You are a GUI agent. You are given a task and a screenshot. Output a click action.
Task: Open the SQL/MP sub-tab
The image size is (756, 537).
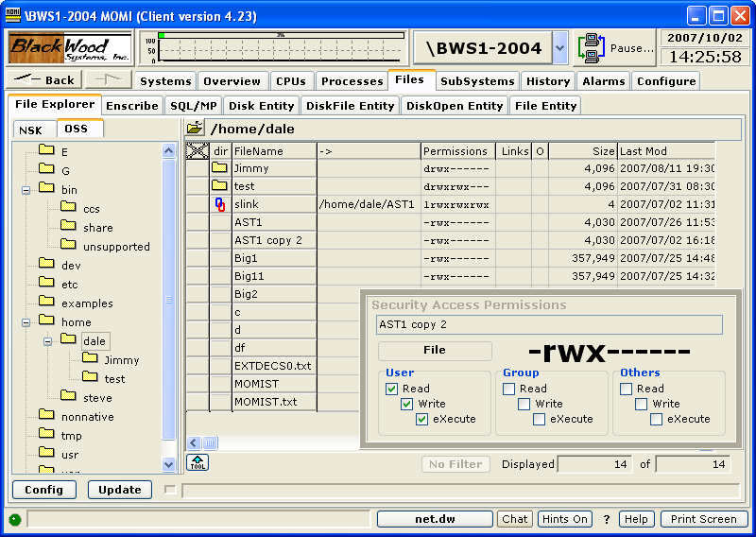(x=194, y=106)
